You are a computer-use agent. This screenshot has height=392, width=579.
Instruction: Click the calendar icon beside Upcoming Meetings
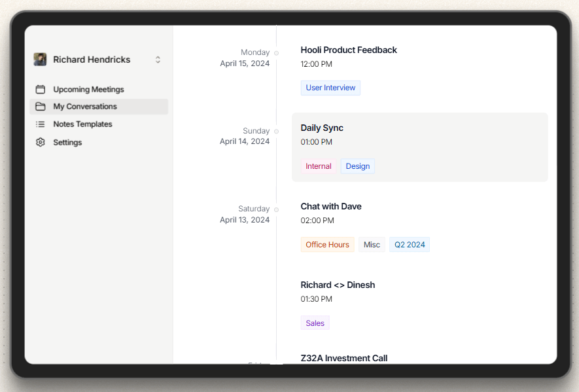coord(41,89)
